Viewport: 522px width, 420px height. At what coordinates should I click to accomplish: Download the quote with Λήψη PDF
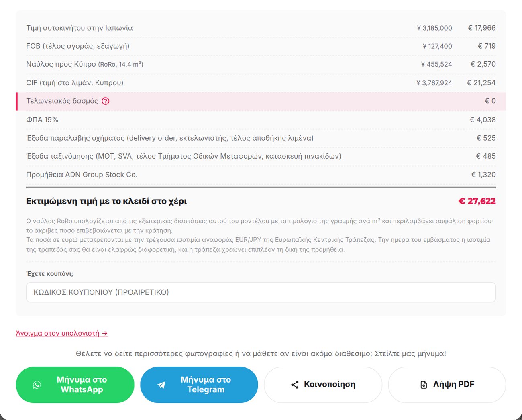click(x=447, y=385)
